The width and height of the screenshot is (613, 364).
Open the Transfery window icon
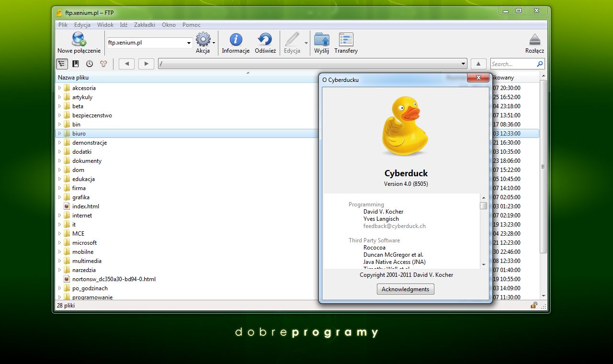[346, 39]
